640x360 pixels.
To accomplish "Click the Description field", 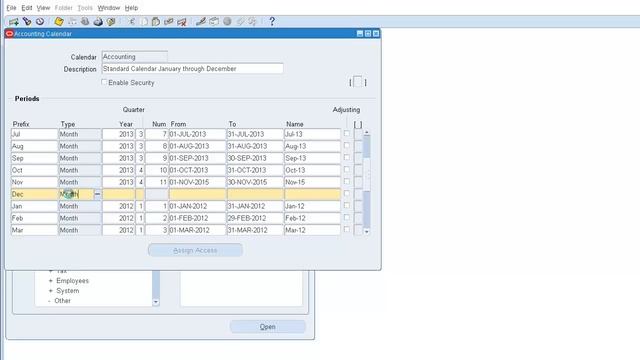I will [192, 69].
